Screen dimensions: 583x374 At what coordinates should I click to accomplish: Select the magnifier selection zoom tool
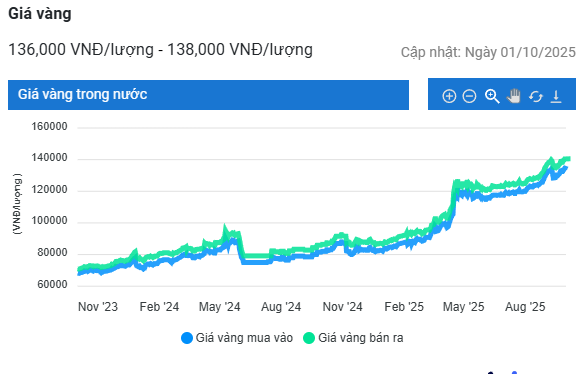[x=492, y=96]
